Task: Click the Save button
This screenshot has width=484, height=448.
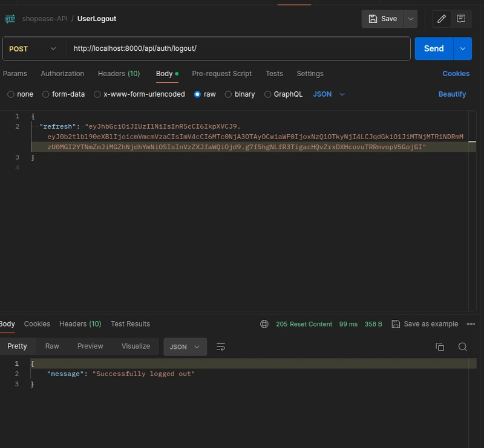Action: [x=383, y=19]
